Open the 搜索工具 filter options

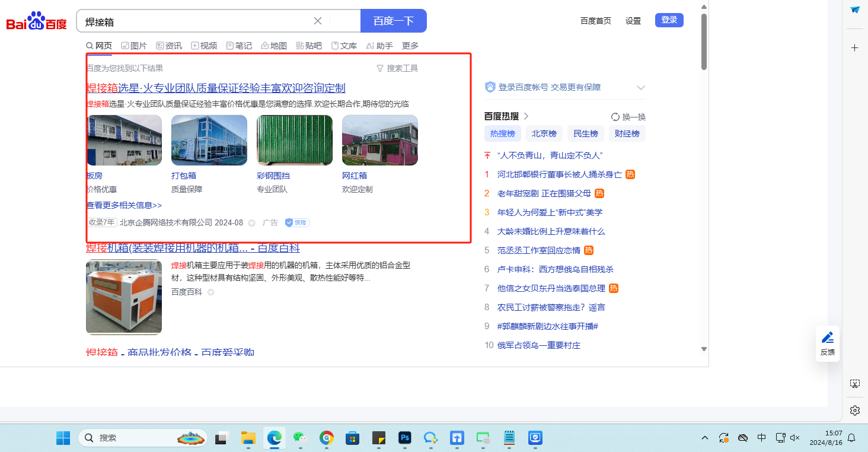[397, 68]
